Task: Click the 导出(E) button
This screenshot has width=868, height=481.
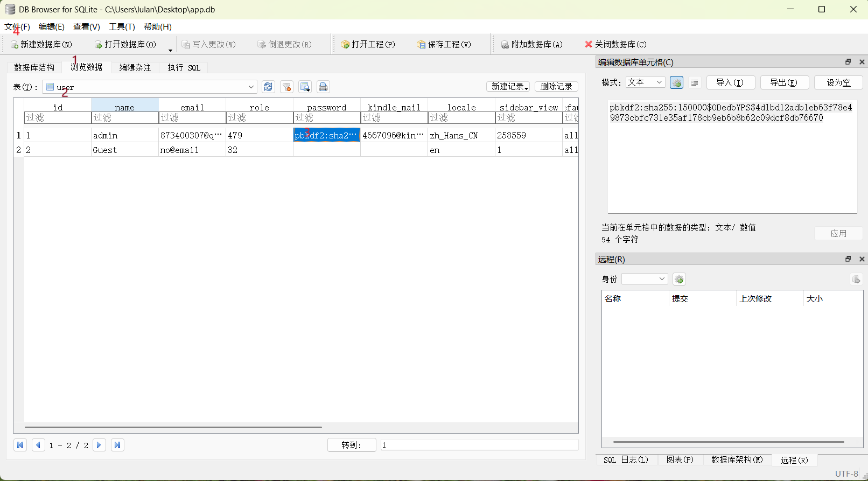Action: point(784,82)
